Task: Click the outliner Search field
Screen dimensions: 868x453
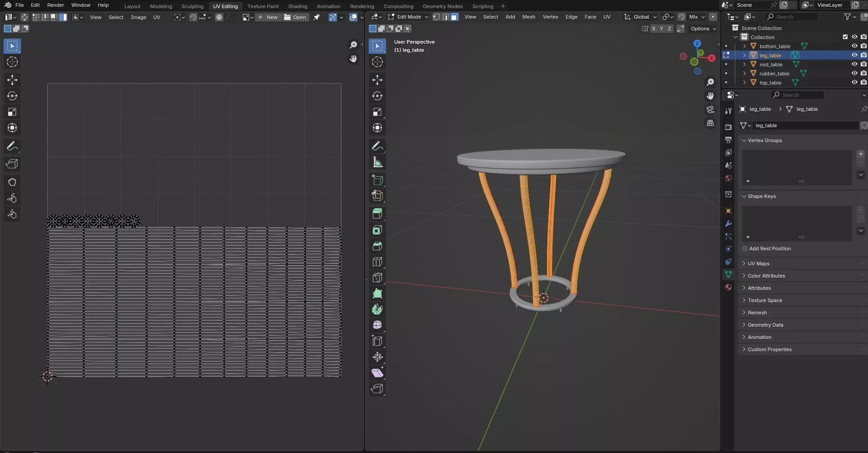Action: click(x=792, y=17)
